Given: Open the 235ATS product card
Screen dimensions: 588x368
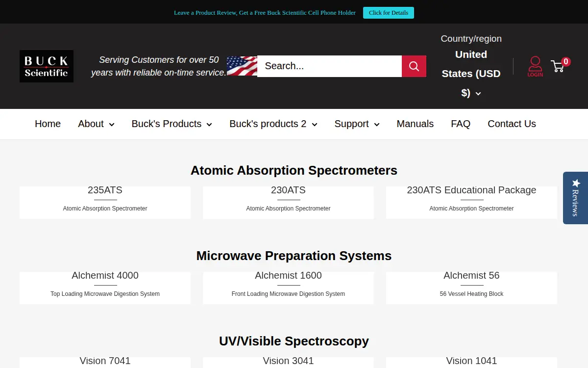Looking at the screenshot, I should (x=105, y=202).
